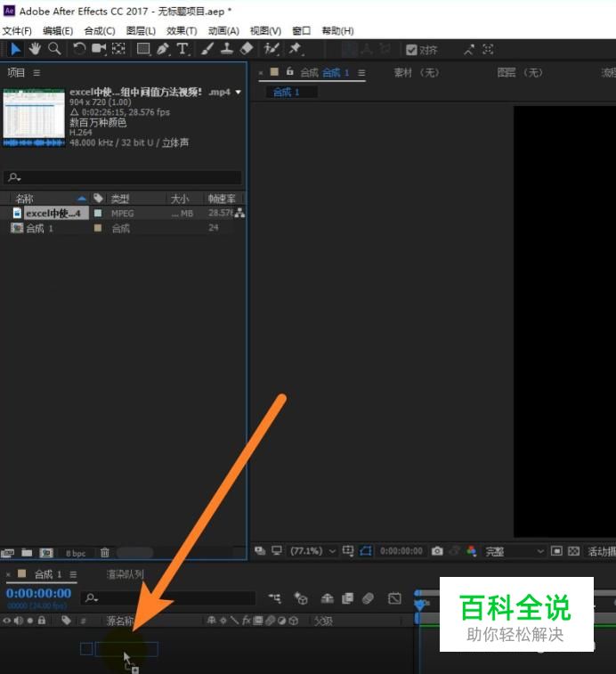The image size is (616, 674).
Task: Select the Roto Brush tool
Action: [272, 49]
